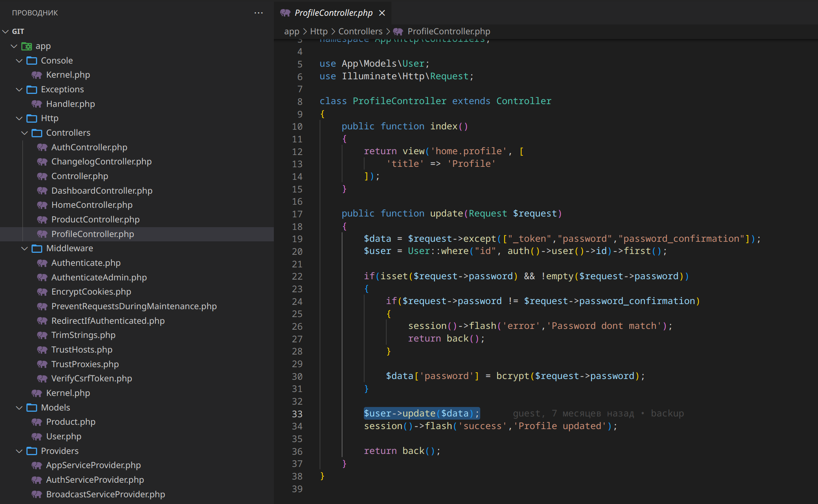Open TrustHosts.php in the explorer
This screenshot has height=504, width=818.
click(x=82, y=350)
